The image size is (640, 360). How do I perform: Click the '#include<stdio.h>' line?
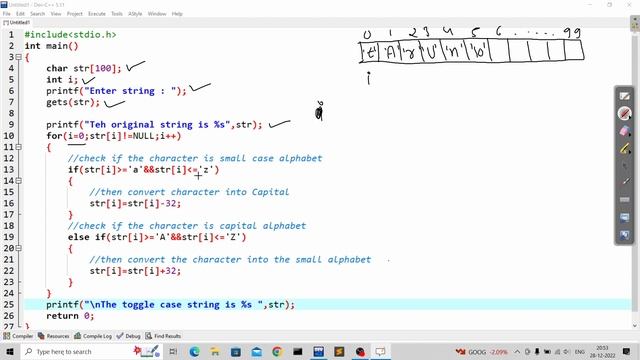pos(70,35)
